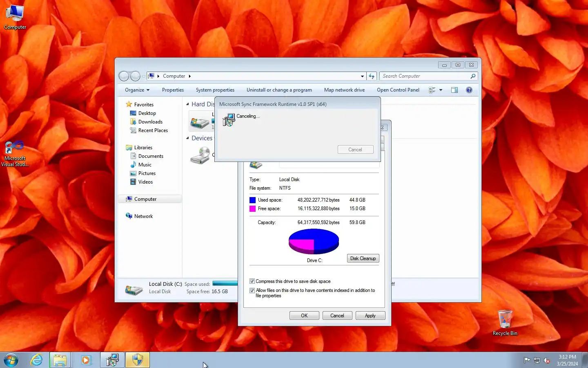Click the Music note icon
This screenshot has width=588, height=368.
(133, 164)
